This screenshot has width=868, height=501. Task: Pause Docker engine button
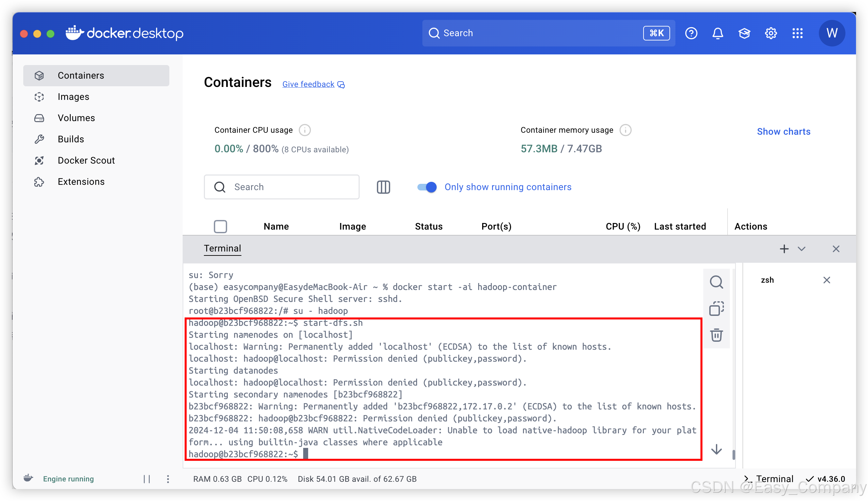coord(147,479)
